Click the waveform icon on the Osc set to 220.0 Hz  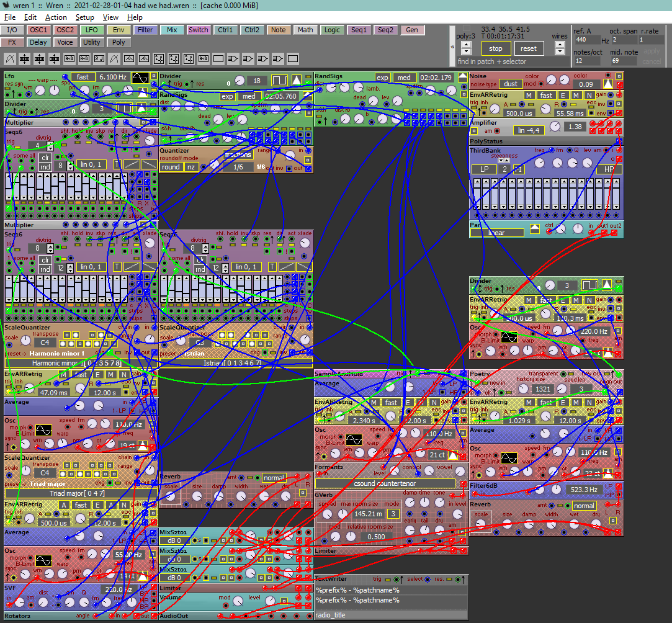[509, 337]
